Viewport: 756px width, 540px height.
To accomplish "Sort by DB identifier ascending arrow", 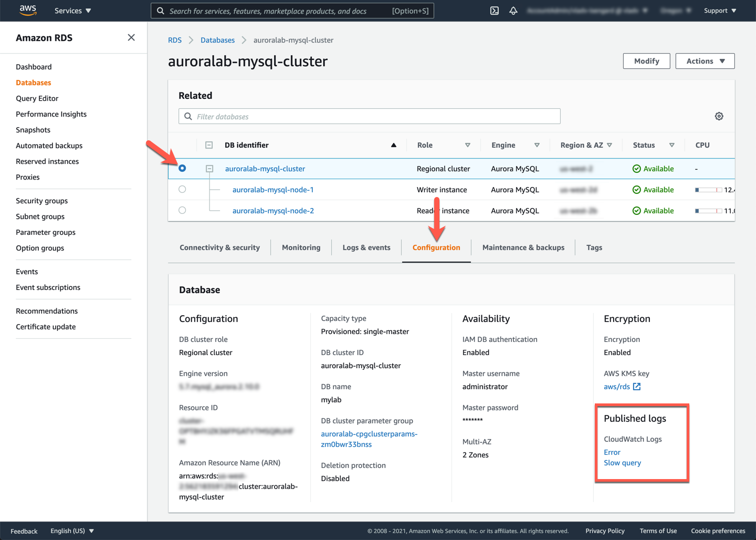I will click(393, 145).
